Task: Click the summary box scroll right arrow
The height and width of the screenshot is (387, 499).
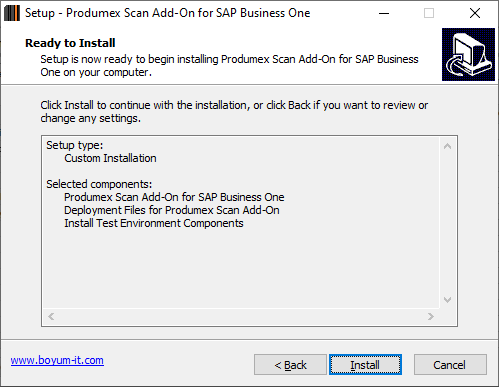Action: [431, 316]
